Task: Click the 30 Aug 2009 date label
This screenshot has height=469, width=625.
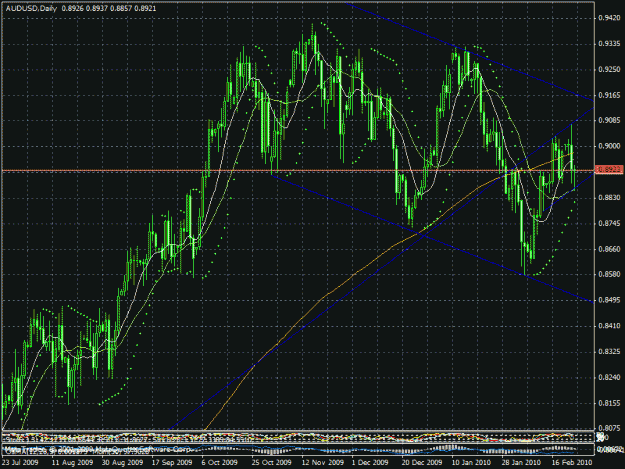Action: pyautogui.click(x=122, y=462)
